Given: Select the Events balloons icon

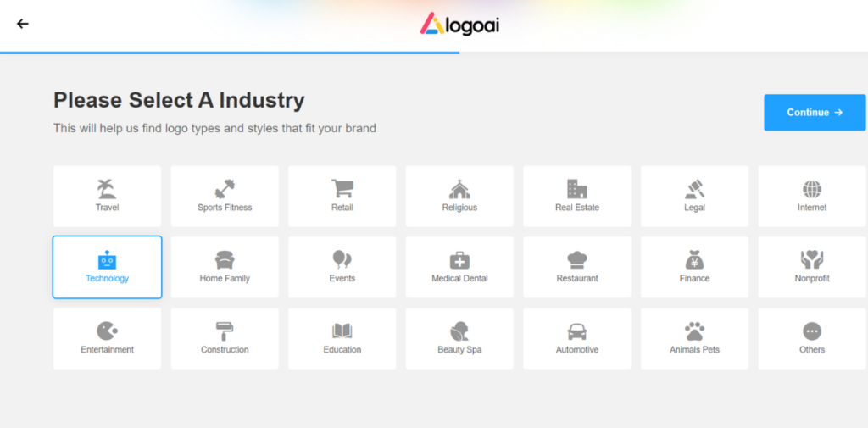Looking at the screenshot, I should [x=342, y=259].
